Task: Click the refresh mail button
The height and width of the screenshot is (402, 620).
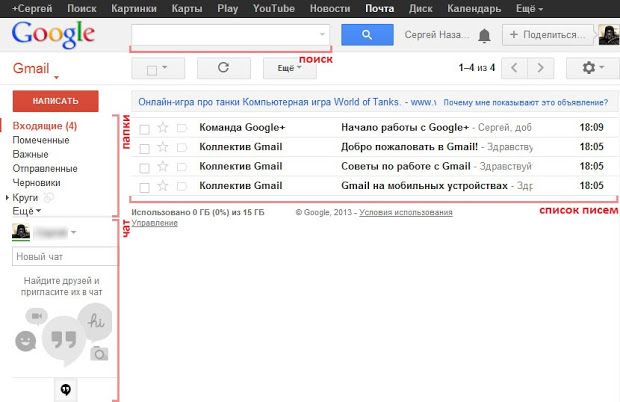Action: (x=223, y=69)
